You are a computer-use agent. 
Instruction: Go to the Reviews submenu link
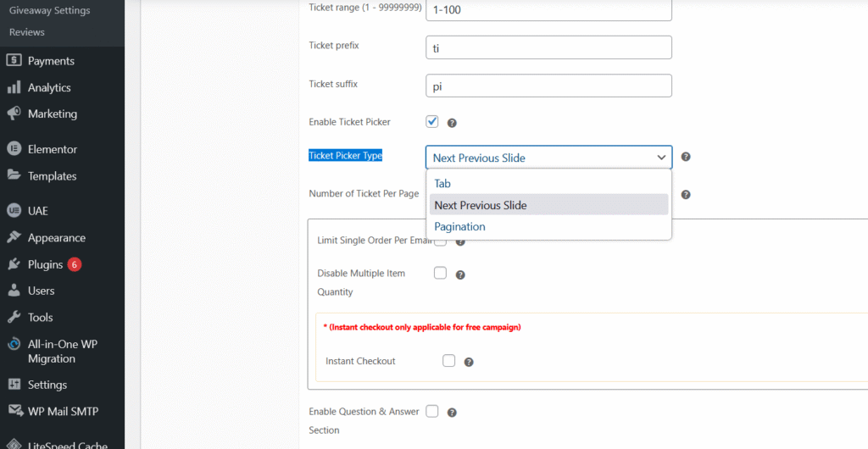point(27,32)
